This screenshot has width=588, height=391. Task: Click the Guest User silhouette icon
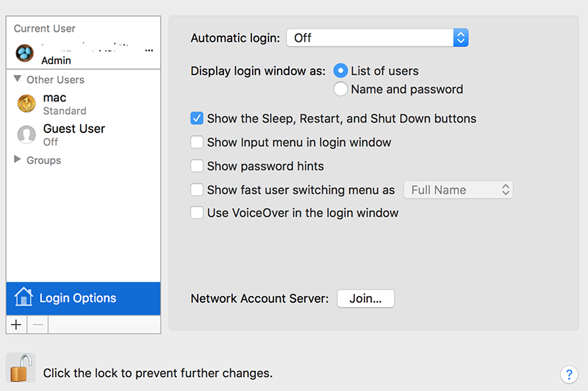click(26, 134)
